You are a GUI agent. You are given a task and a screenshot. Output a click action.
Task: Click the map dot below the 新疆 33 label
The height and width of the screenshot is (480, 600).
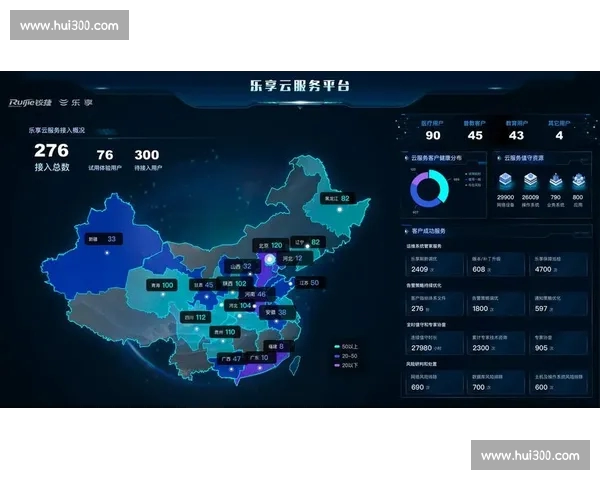point(107,253)
